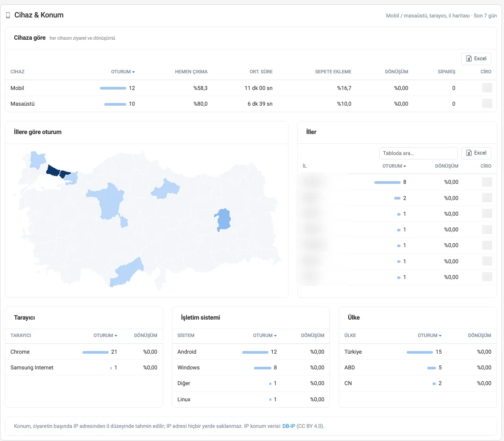
Task: Click inside the Tabloda ara search field
Action: point(418,153)
